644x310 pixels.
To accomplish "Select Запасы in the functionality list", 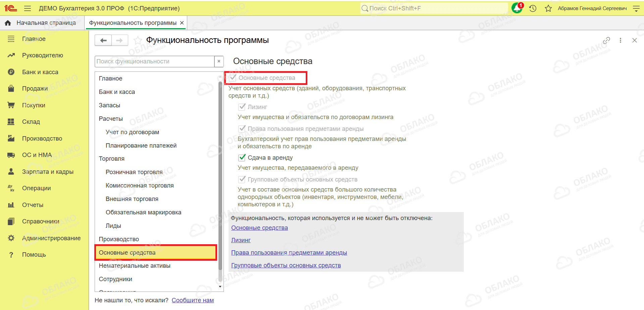I will point(156,105).
